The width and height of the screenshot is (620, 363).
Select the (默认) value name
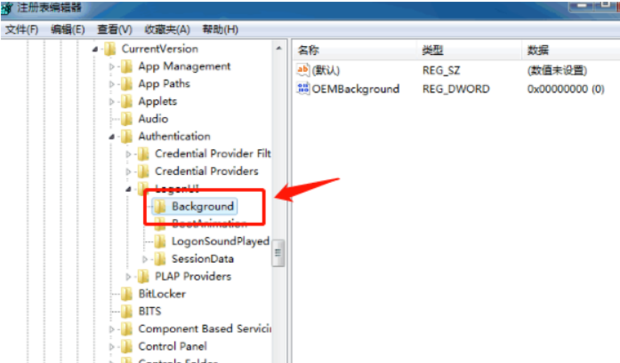325,70
